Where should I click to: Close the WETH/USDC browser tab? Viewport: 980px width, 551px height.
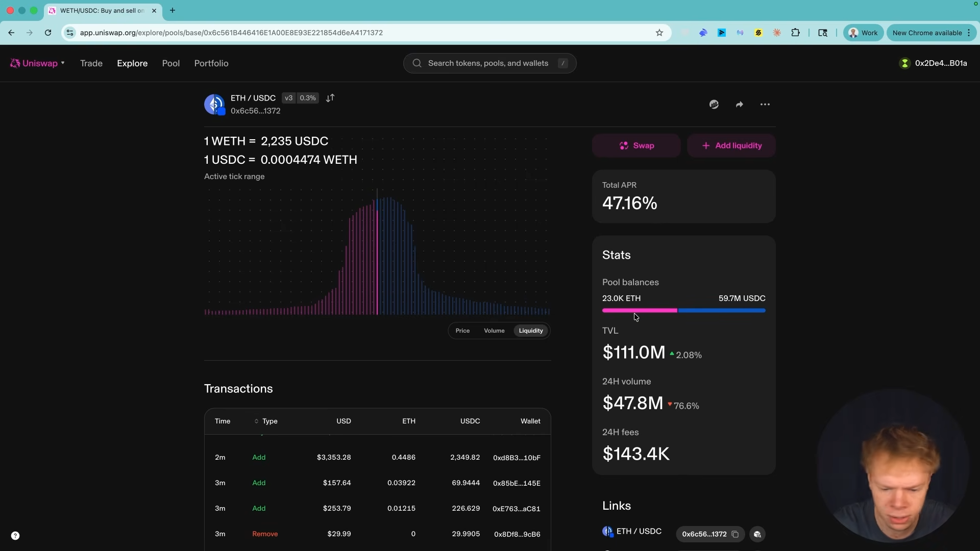click(x=154, y=10)
